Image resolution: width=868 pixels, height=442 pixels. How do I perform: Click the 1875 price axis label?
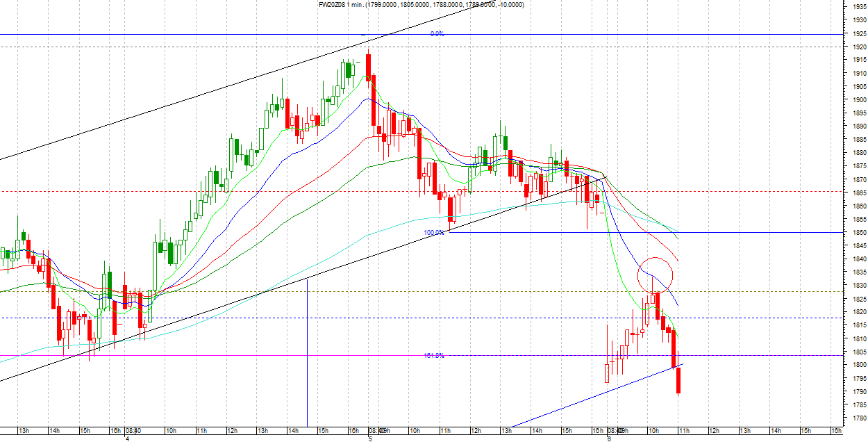pos(859,166)
